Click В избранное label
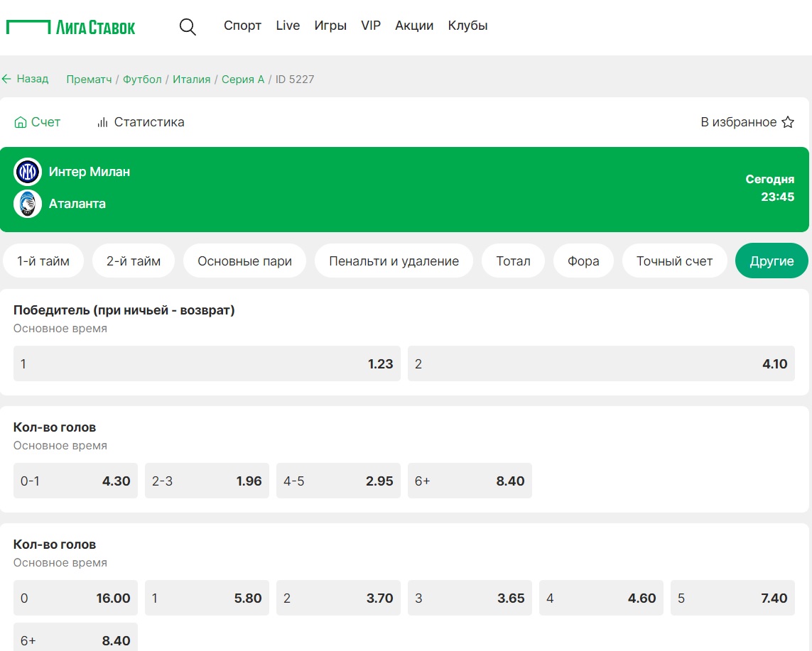 [x=738, y=122]
